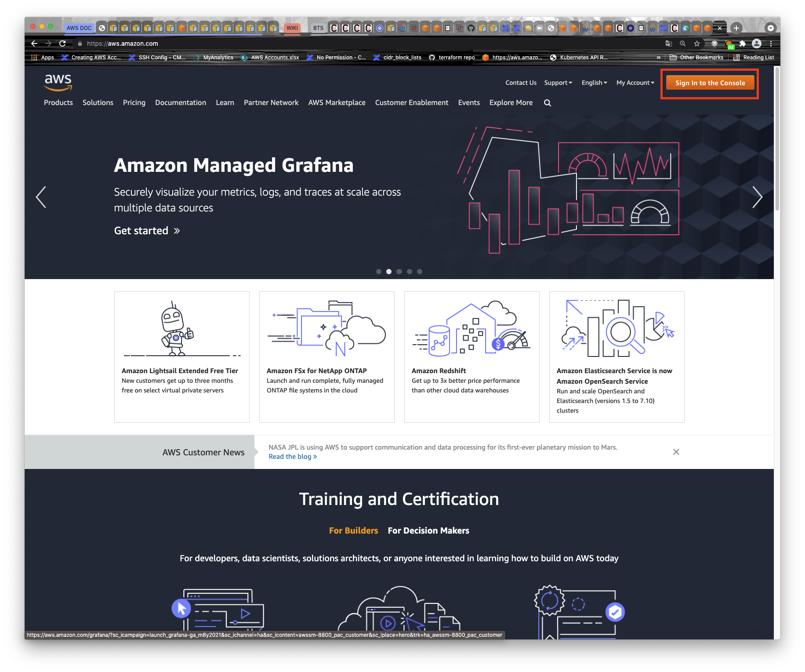The height and width of the screenshot is (672, 805).
Task: Open the Partner Network menu
Action: pyautogui.click(x=271, y=103)
